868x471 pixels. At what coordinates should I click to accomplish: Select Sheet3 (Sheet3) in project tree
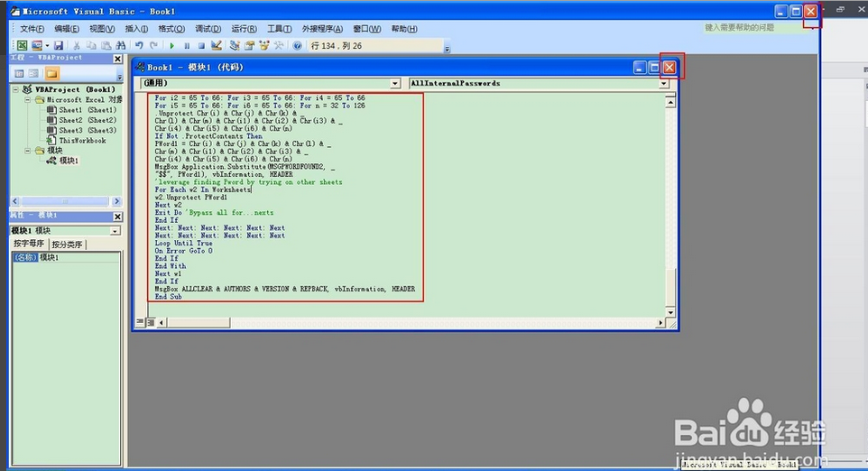[x=88, y=131]
